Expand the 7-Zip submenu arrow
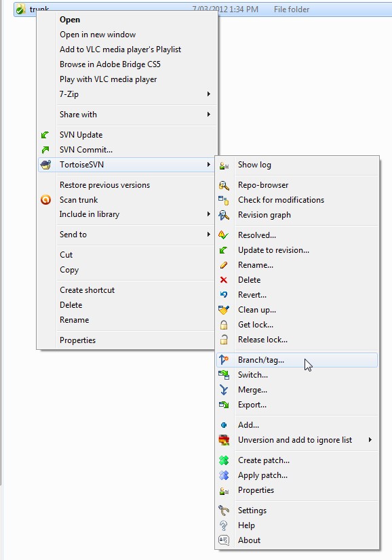The width and height of the screenshot is (392, 560). (209, 94)
